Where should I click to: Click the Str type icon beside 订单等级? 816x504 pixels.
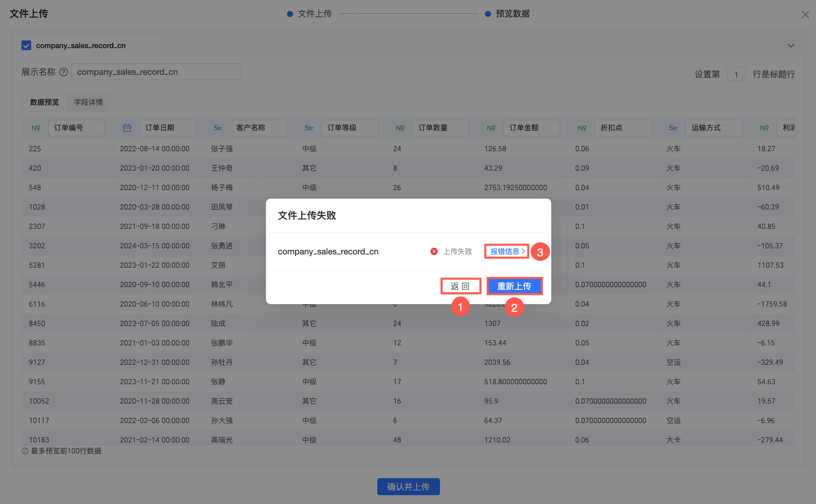[309, 128]
